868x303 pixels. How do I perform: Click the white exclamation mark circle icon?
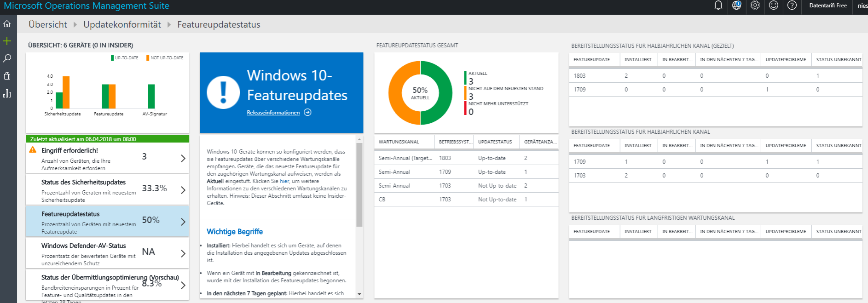pos(223,92)
